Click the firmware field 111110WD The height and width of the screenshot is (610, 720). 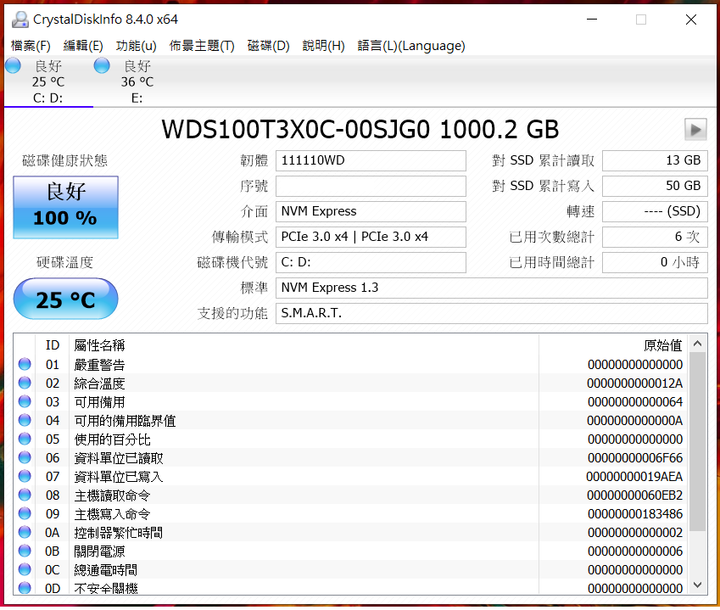371,161
